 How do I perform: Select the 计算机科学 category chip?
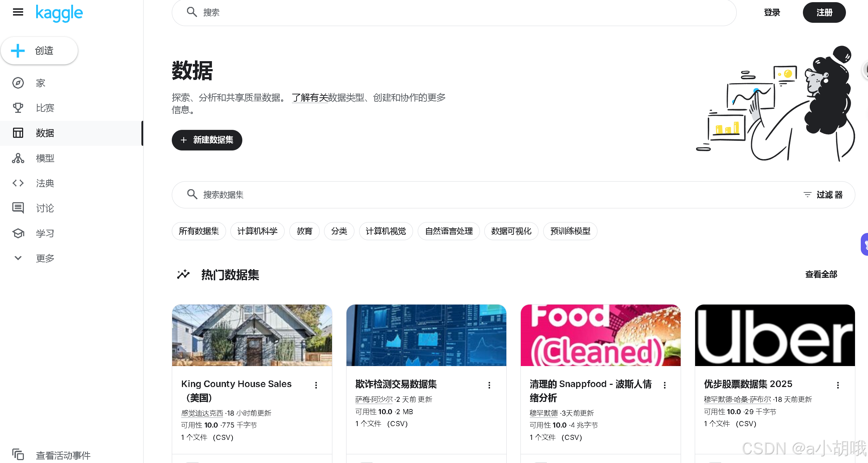coord(257,231)
